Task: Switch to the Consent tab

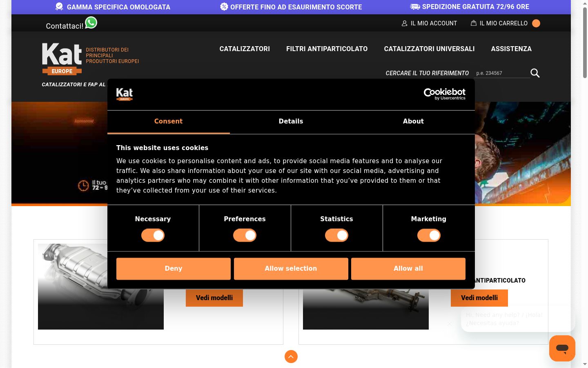Action: [x=168, y=121]
